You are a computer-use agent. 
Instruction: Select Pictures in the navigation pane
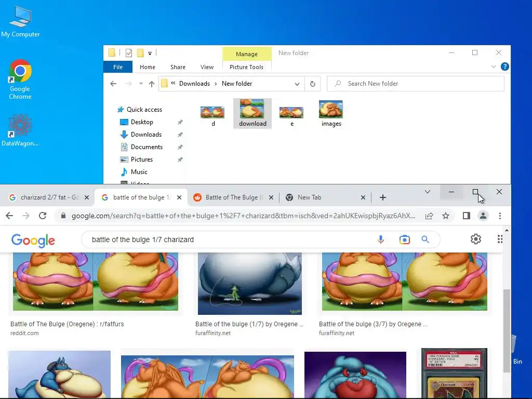tap(136, 159)
